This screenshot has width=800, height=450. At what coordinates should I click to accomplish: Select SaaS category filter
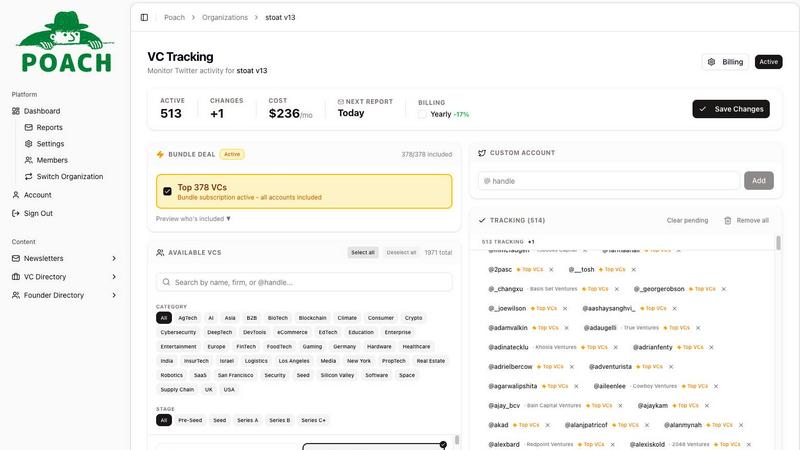(200, 375)
